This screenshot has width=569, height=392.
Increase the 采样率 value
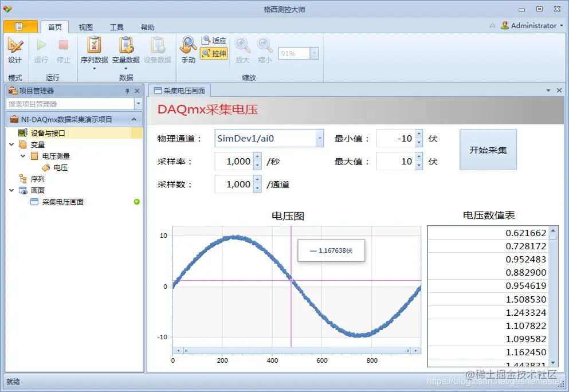(x=257, y=157)
